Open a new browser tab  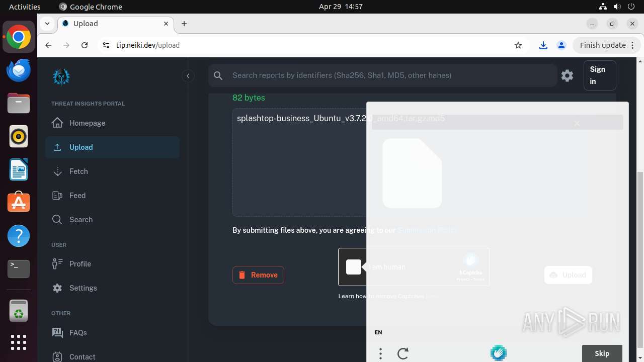[184, 24]
